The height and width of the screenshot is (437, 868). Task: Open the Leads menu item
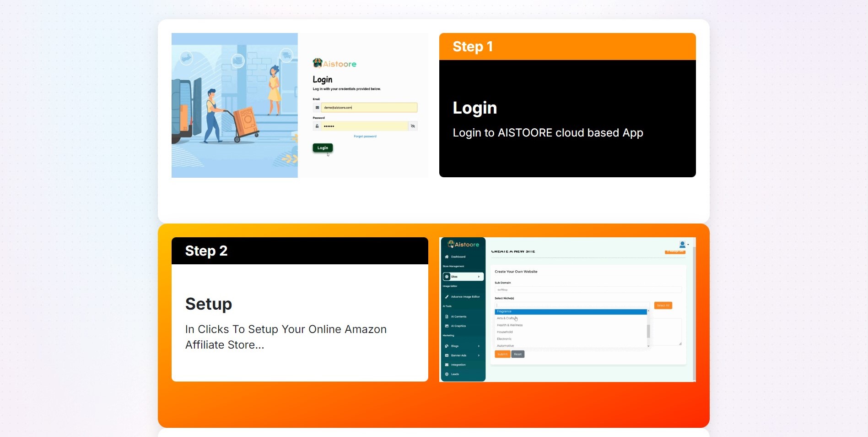click(x=463, y=374)
